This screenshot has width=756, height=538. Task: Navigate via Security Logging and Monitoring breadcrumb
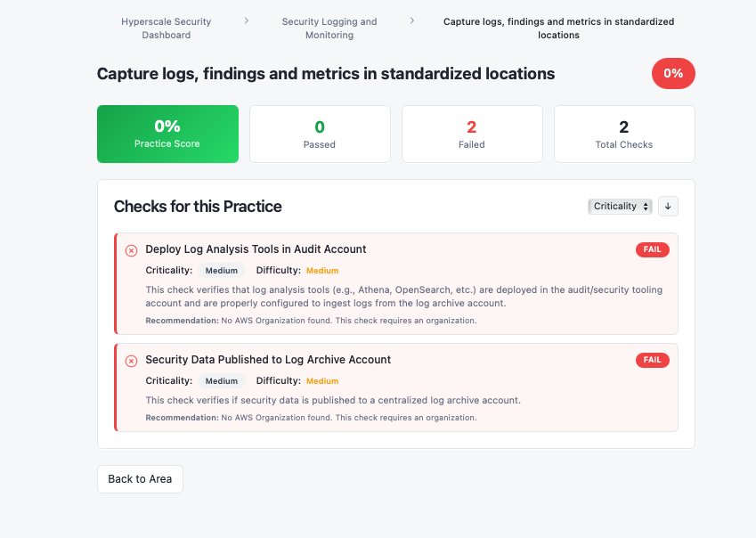coord(329,27)
